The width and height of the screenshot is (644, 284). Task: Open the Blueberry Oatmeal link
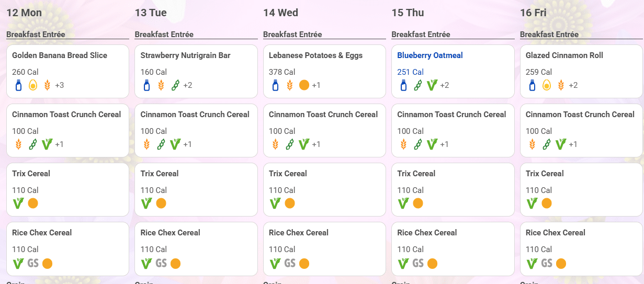click(430, 55)
